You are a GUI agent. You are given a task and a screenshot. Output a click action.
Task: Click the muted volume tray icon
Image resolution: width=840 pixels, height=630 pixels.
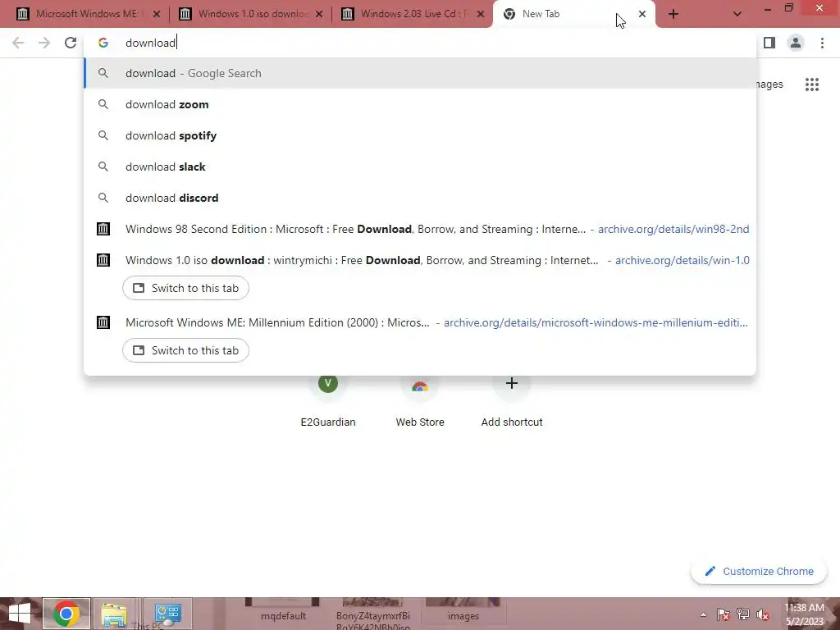[x=762, y=614]
